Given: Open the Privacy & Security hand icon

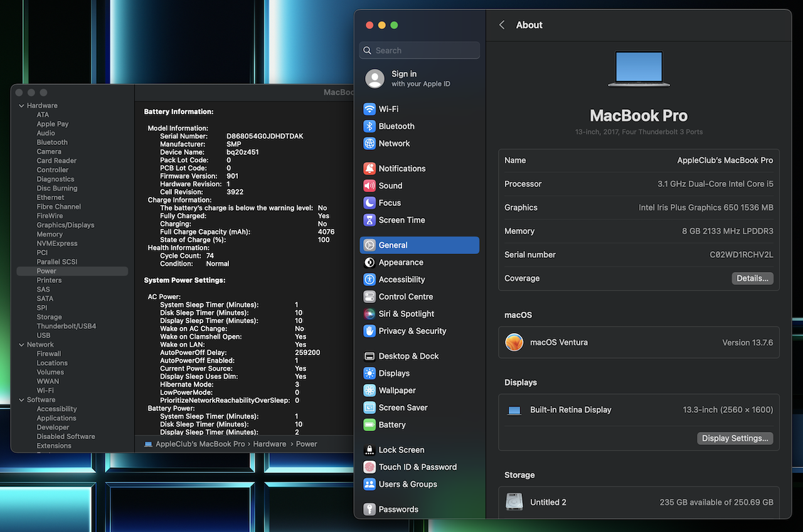Looking at the screenshot, I should point(370,331).
